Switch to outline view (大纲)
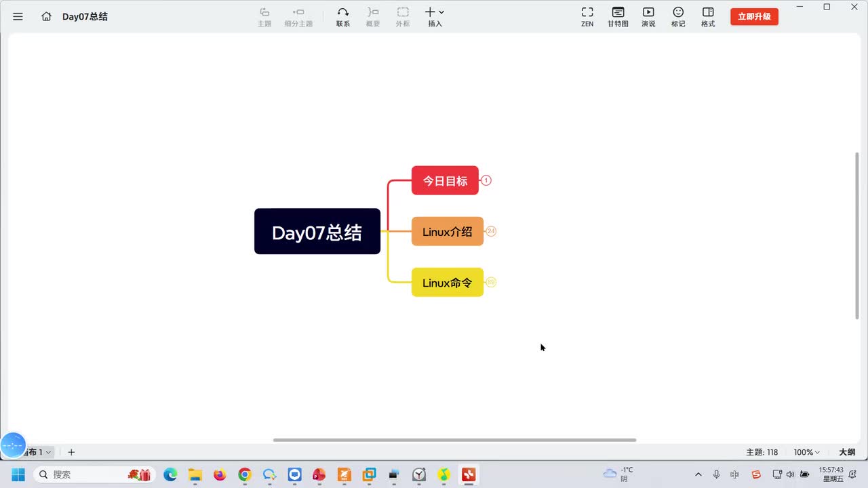The image size is (868, 488). coord(847,452)
